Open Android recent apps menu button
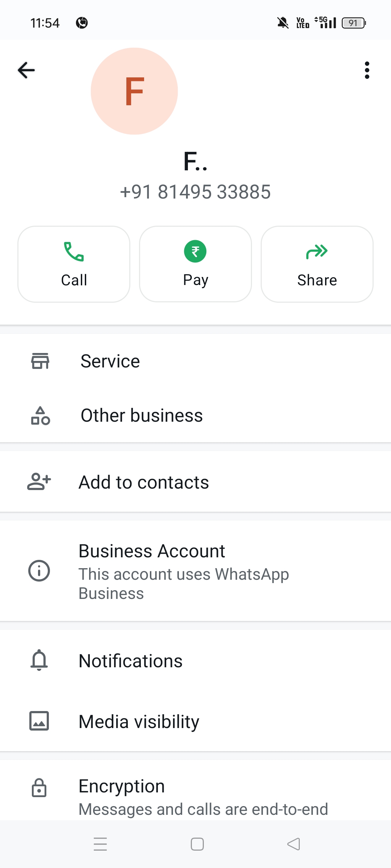 coord(100,844)
